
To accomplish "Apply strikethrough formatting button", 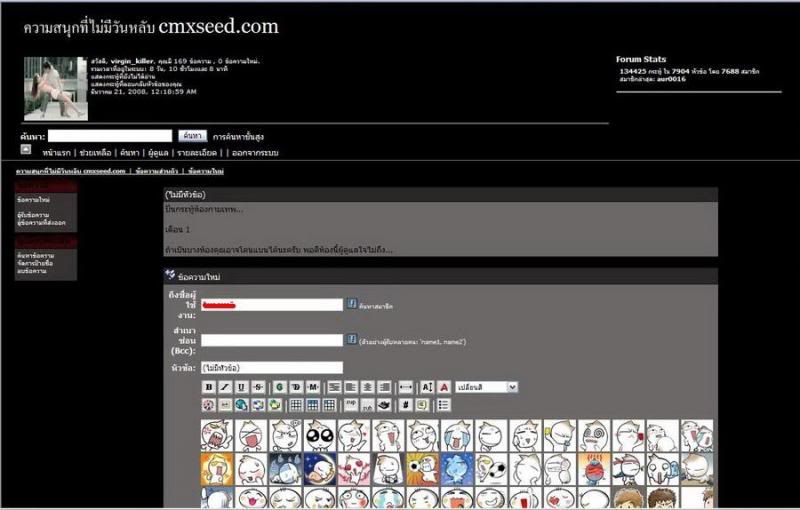I will tap(258, 387).
